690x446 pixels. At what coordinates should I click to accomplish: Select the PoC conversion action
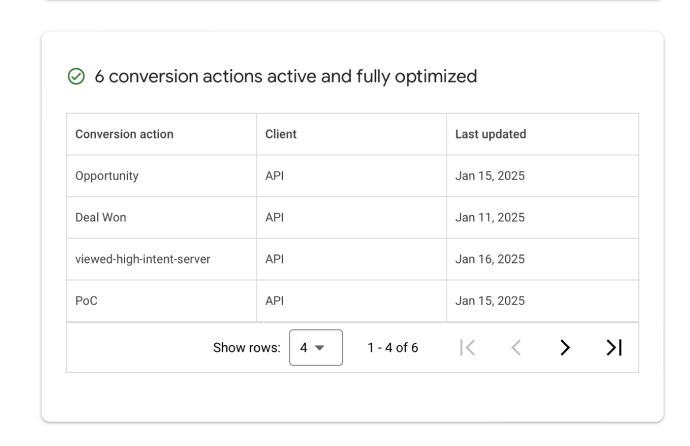click(86, 301)
